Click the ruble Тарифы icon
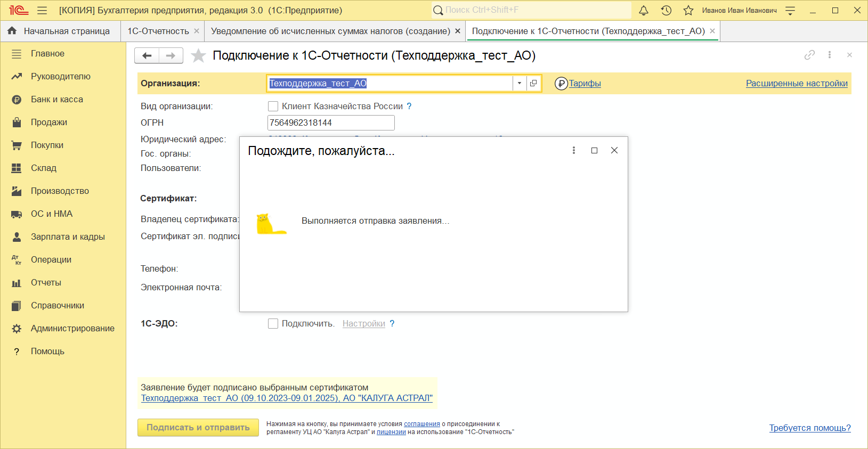The image size is (868, 449). click(x=561, y=84)
